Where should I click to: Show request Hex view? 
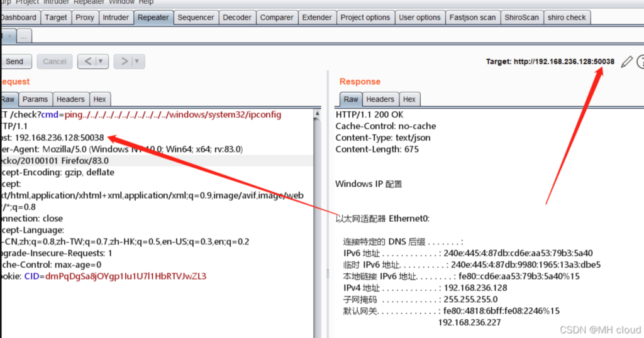[x=99, y=99]
